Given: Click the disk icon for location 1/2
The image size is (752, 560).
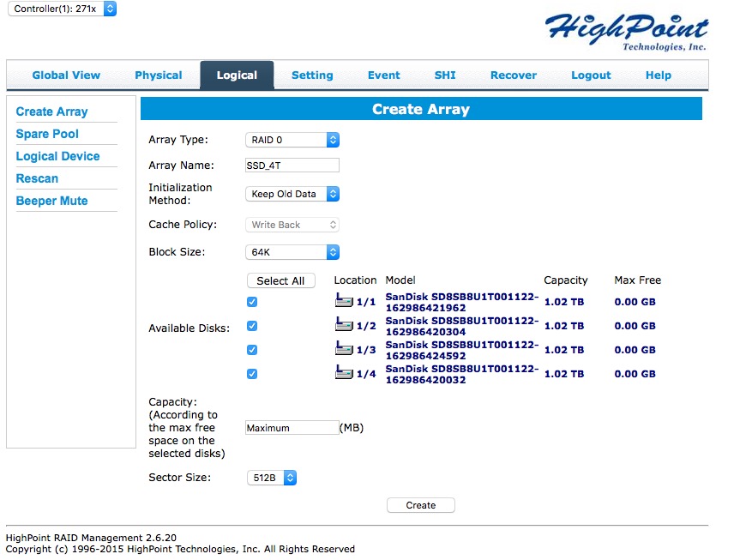Looking at the screenshot, I should [x=344, y=325].
